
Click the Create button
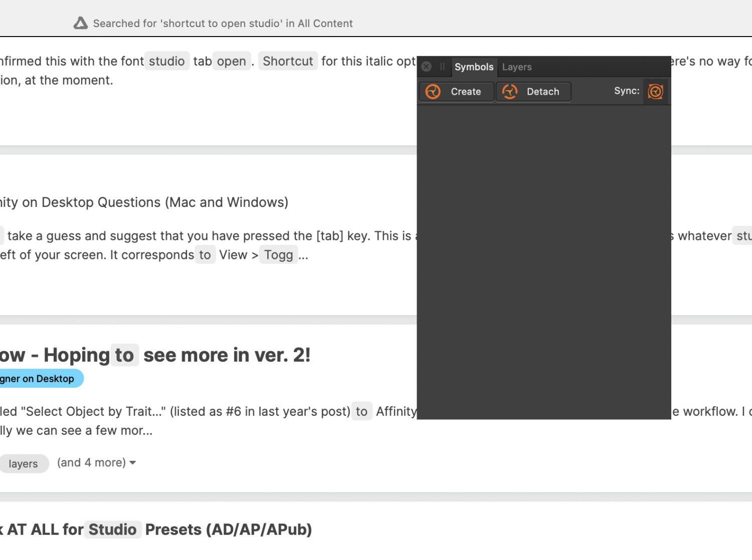(456, 92)
